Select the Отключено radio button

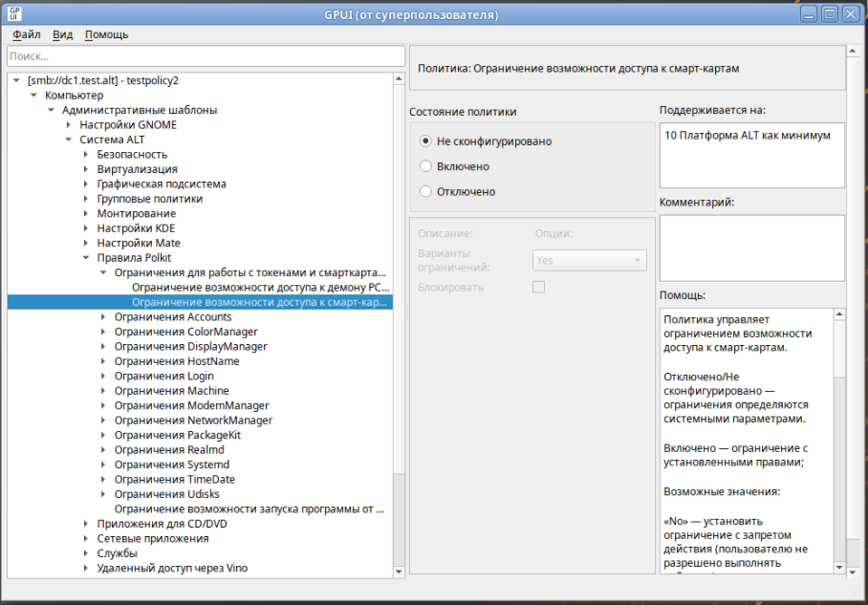point(425,191)
